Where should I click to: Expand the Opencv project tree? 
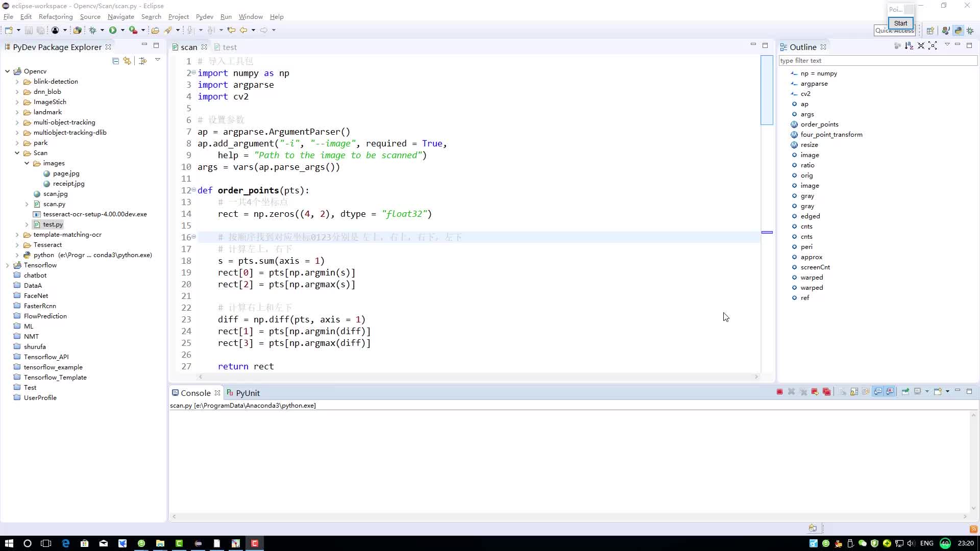pyautogui.click(x=7, y=71)
